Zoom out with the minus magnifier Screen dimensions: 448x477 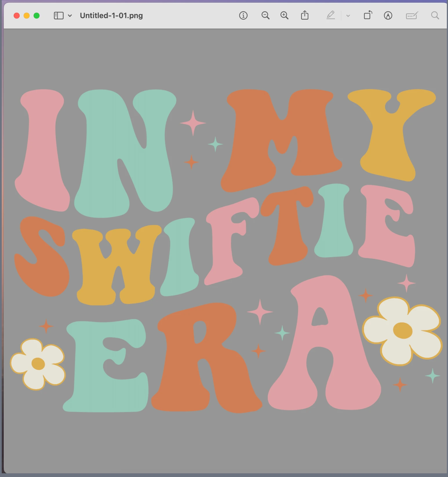pyautogui.click(x=265, y=16)
